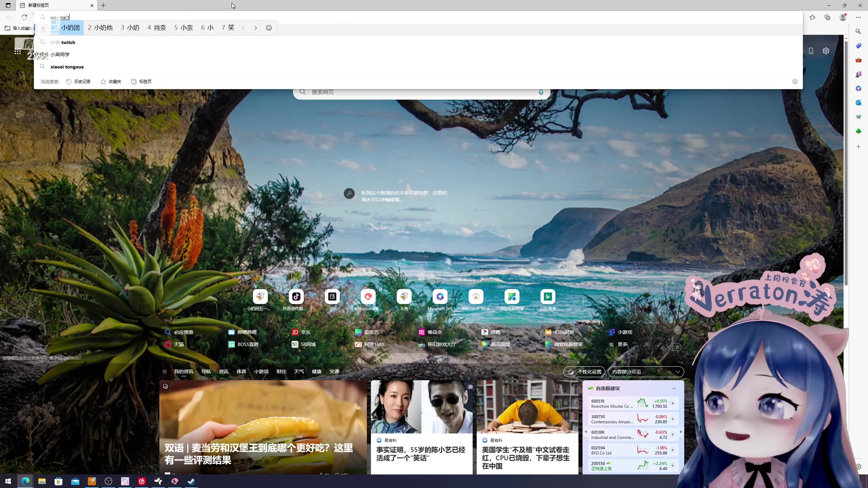Click the Steam taskbar icon

[191, 481]
